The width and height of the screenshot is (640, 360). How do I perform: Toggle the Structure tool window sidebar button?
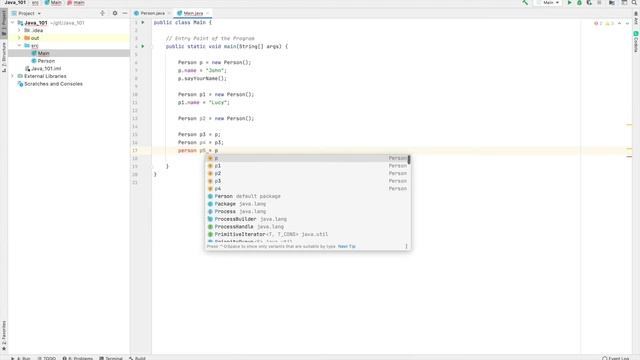point(4,57)
